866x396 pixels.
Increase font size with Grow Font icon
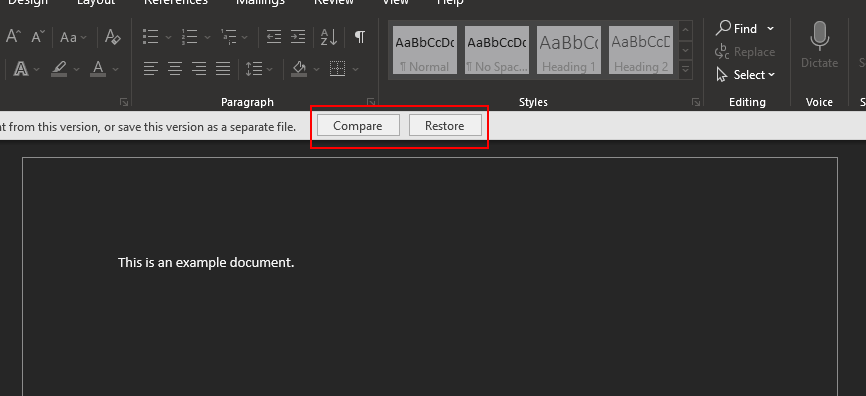pyautogui.click(x=13, y=37)
